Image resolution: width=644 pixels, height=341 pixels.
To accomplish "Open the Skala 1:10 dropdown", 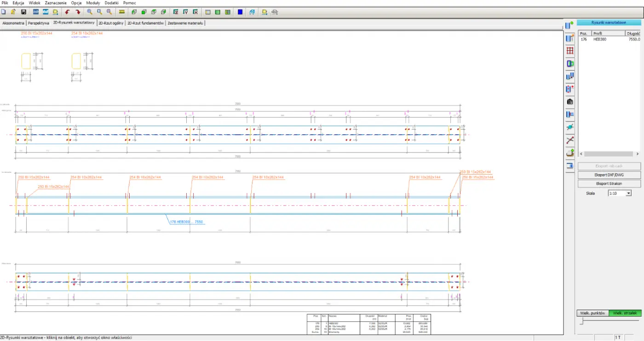I will coord(628,193).
